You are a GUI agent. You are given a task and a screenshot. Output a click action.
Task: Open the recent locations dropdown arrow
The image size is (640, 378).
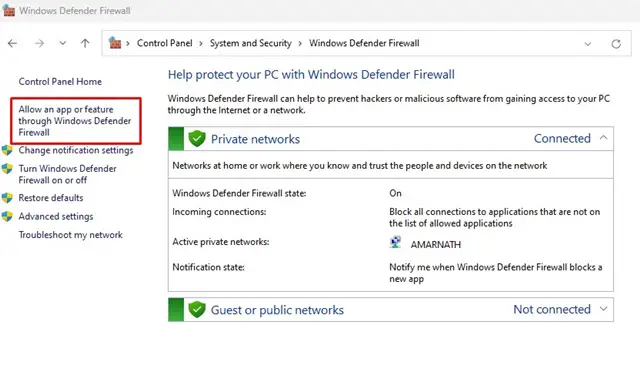tap(62, 43)
